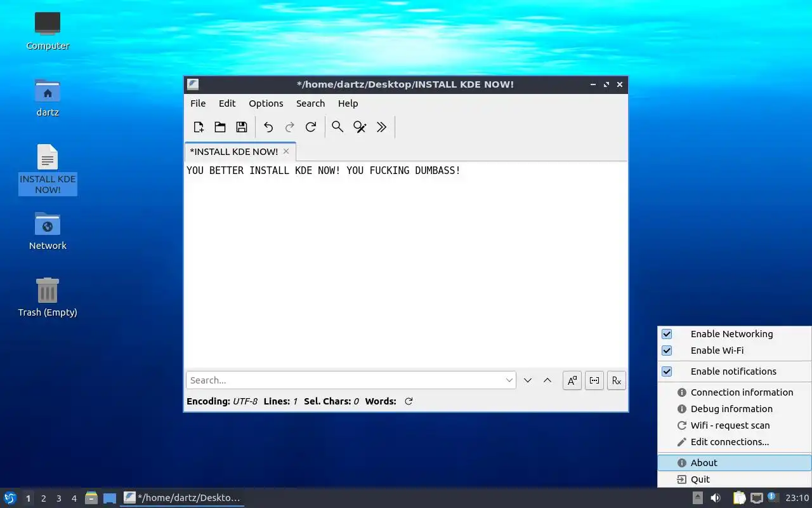
Task: Save the file using the floppy disk icon
Action: (x=242, y=127)
